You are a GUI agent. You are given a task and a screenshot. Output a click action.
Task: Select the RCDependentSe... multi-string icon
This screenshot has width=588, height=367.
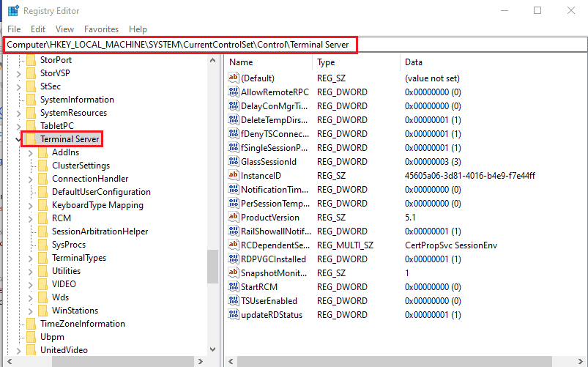click(x=234, y=245)
